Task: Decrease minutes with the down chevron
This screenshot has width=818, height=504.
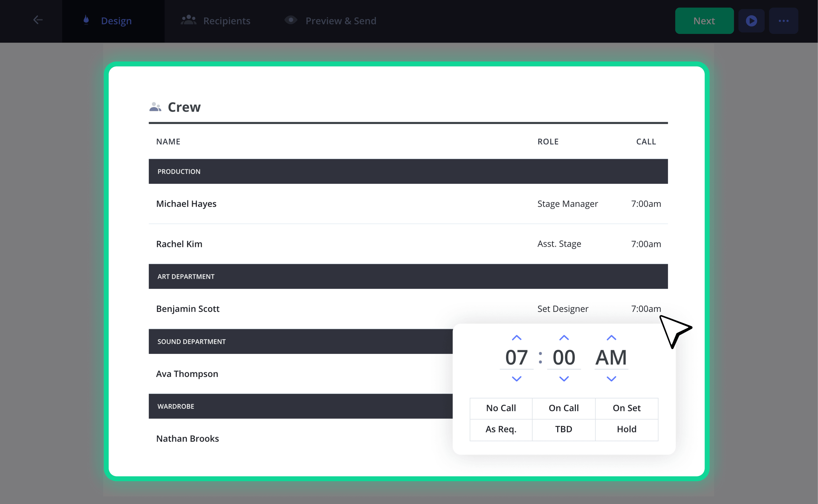Action: [564, 379]
